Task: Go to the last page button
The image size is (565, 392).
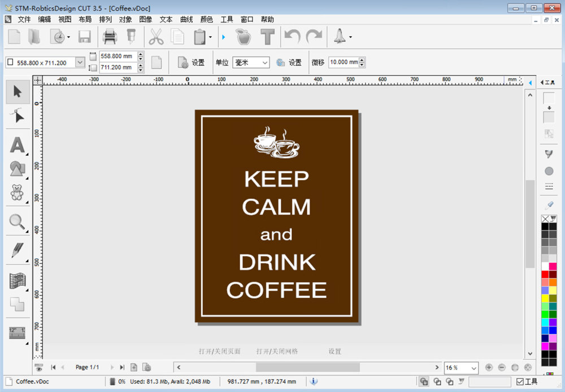Action: click(122, 368)
